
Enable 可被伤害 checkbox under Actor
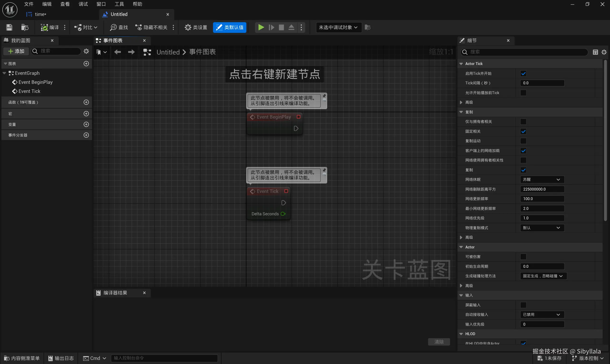point(523,257)
